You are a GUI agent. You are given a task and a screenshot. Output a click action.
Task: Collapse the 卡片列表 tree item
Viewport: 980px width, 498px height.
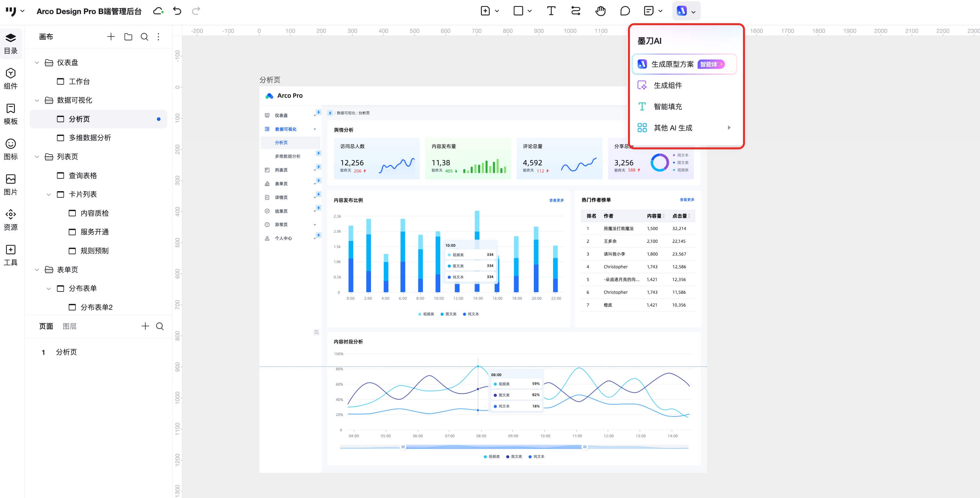click(49, 194)
